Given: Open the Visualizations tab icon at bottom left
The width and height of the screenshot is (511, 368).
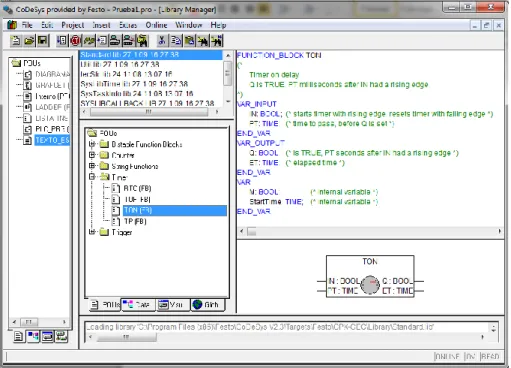Looking at the screenshot, I should pyautogui.click(x=47, y=336).
